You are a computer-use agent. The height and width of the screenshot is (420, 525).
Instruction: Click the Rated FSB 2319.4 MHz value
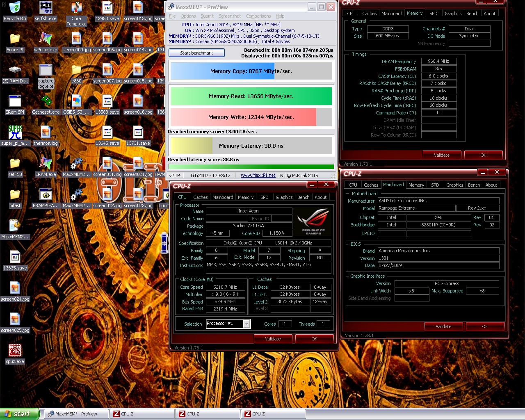[x=225, y=309]
